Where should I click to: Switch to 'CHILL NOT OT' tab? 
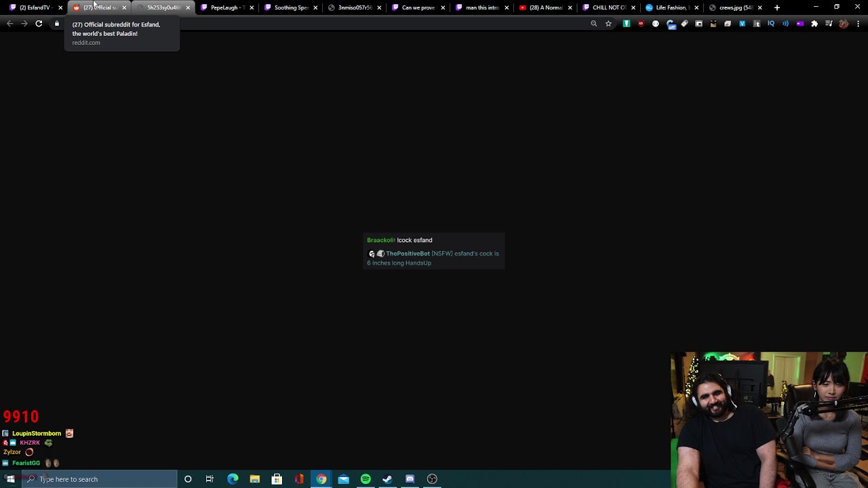click(609, 7)
